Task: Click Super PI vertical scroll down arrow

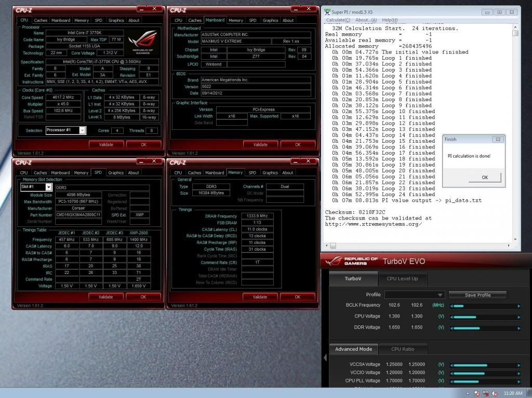Action: click(x=515, y=239)
